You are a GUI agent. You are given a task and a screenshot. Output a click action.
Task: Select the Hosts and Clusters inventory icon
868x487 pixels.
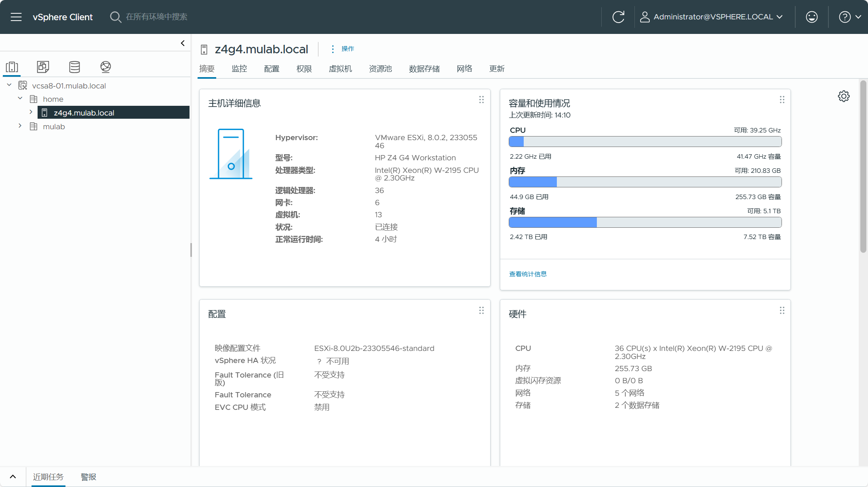click(12, 67)
